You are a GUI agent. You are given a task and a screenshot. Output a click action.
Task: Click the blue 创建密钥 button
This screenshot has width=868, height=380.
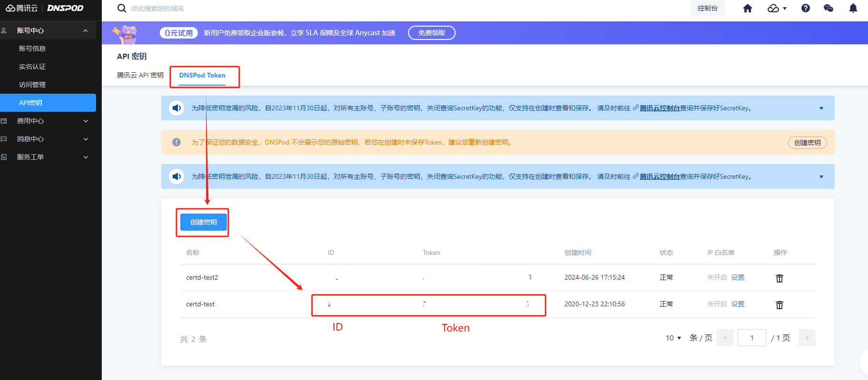[203, 222]
